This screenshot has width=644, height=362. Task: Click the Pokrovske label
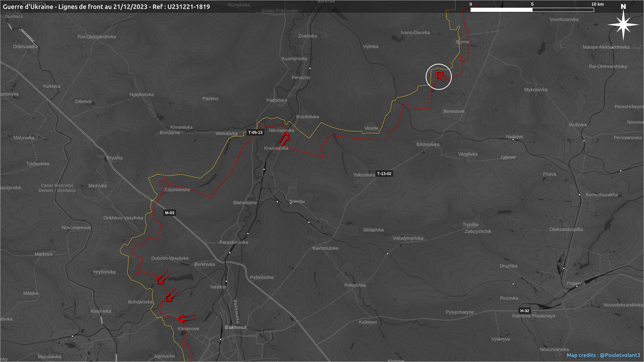click(x=355, y=285)
